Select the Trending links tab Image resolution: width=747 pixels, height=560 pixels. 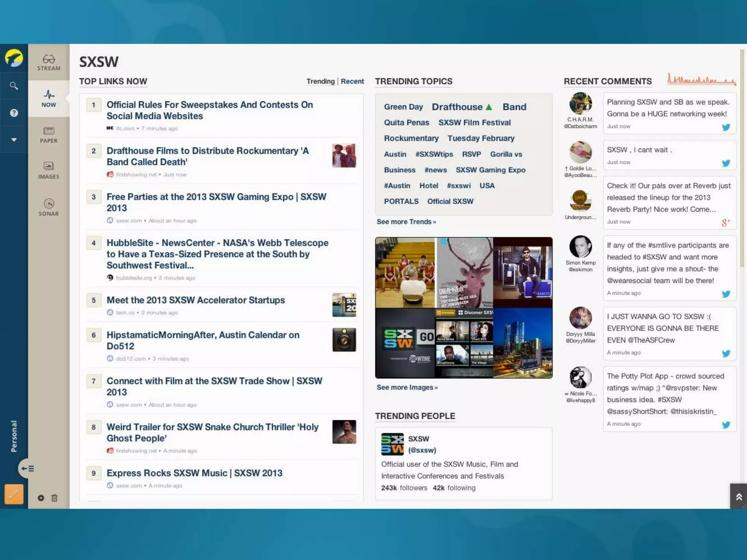320,81
